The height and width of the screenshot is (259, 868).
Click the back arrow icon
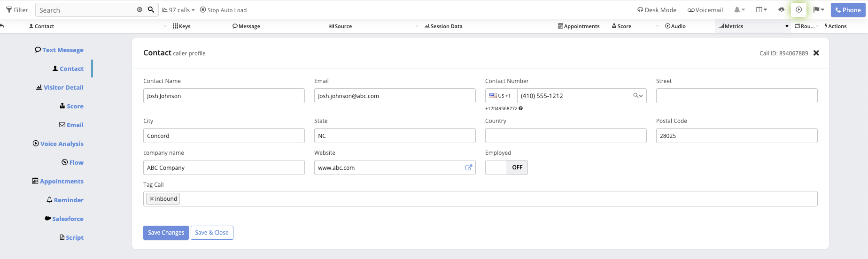tap(2, 26)
